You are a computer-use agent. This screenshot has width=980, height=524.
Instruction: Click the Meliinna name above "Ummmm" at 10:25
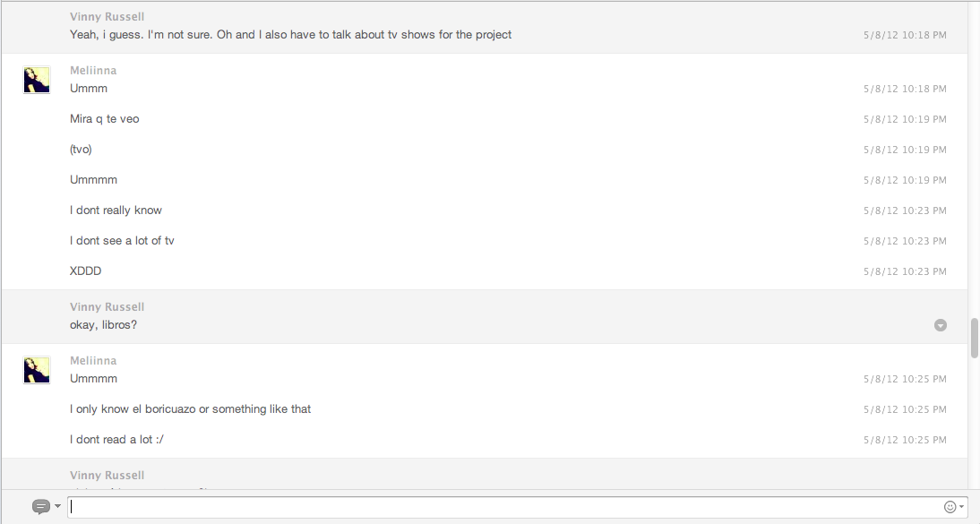point(93,361)
